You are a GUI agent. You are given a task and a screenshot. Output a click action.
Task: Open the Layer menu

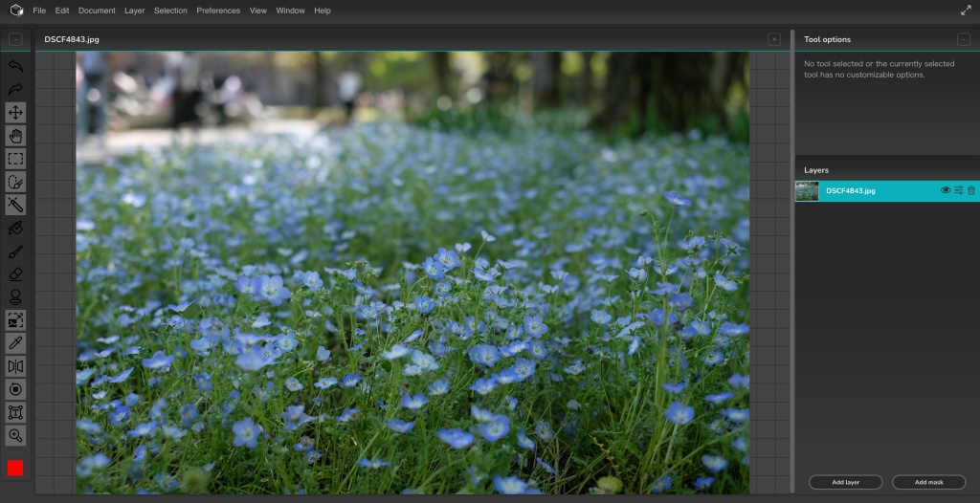[135, 11]
